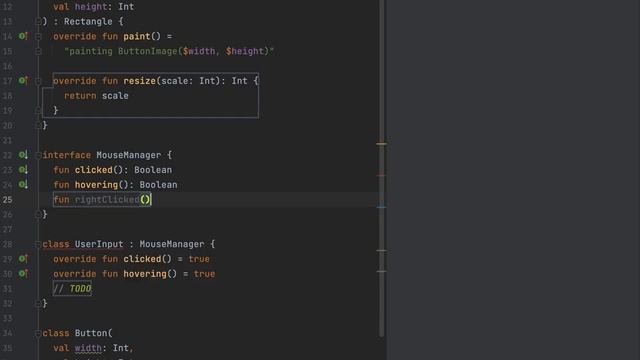The width and height of the screenshot is (640, 360).
Task: Open implementations icon for MouseManager interface
Action: coord(23,155)
